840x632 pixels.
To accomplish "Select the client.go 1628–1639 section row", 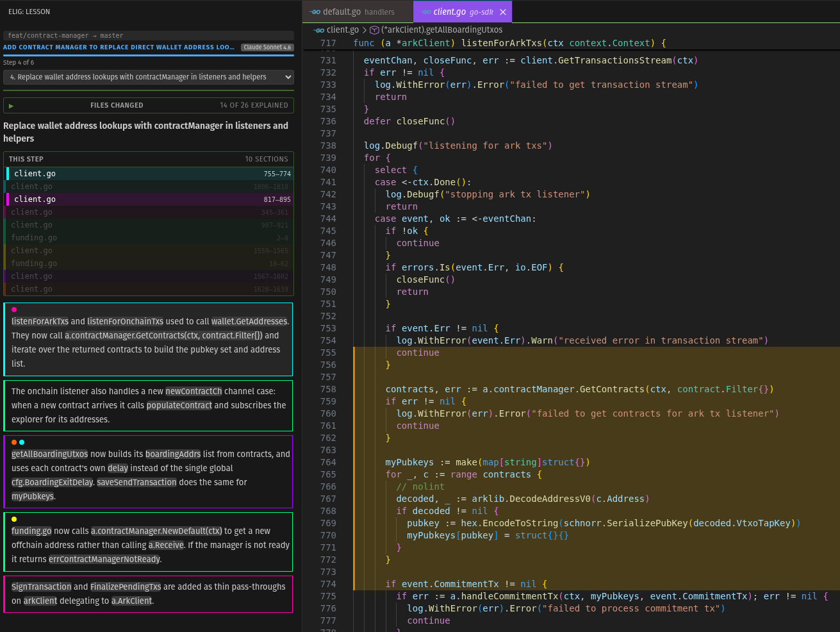I will [150, 289].
